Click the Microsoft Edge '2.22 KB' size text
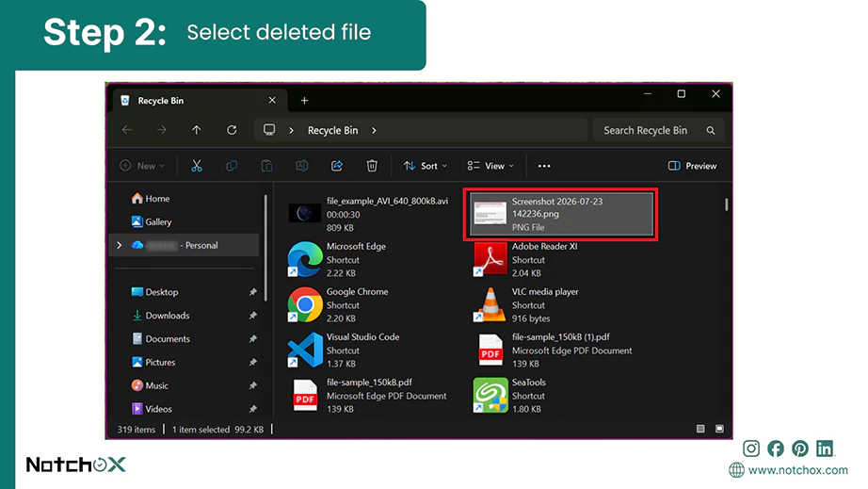 (x=341, y=273)
